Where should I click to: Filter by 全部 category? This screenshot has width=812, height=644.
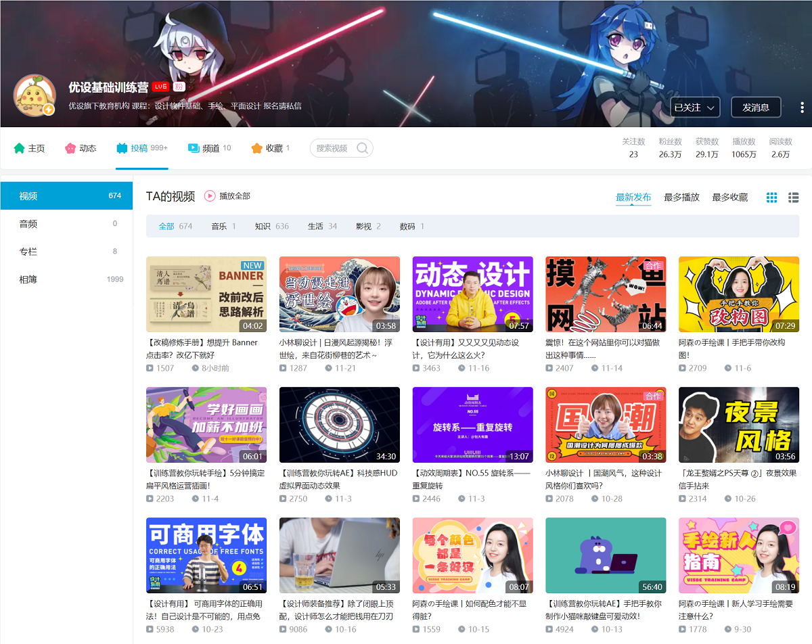coord(175,226)
